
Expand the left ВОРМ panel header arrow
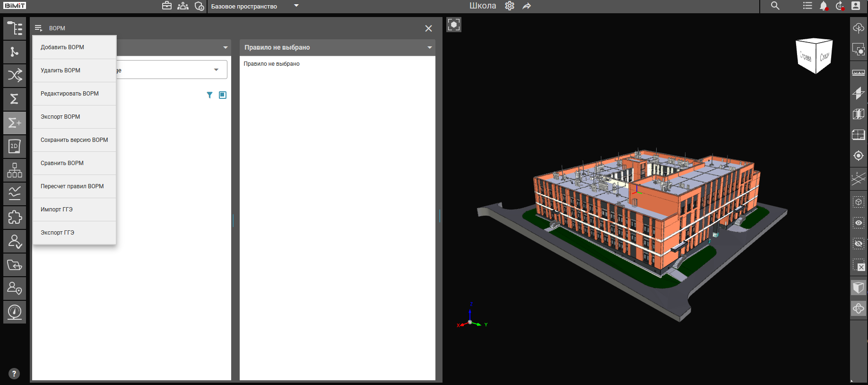pyautogui.click(x=226, y=47)
